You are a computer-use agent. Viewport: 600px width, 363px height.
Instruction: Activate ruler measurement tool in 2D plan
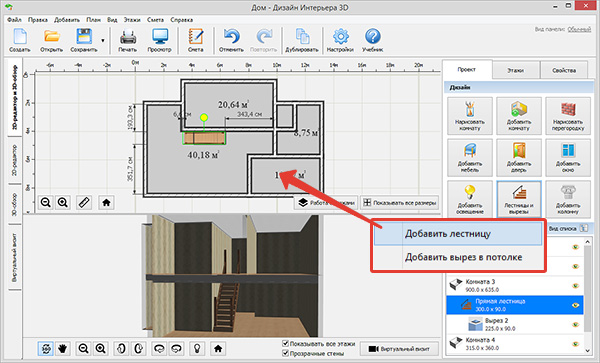coord(84,202)
